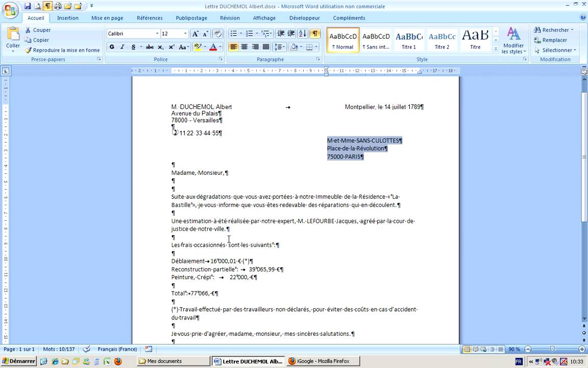Align text left

pos(233,47)
